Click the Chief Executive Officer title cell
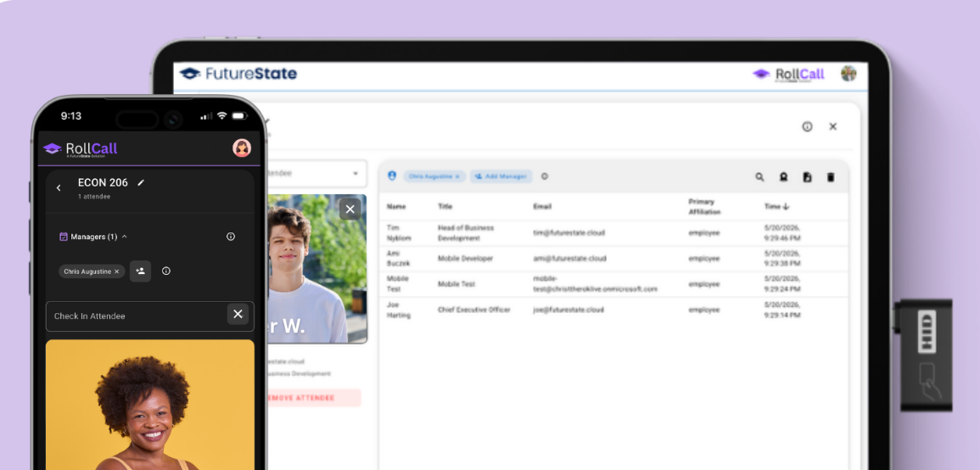Screen dimensions: 980x470 473,310
